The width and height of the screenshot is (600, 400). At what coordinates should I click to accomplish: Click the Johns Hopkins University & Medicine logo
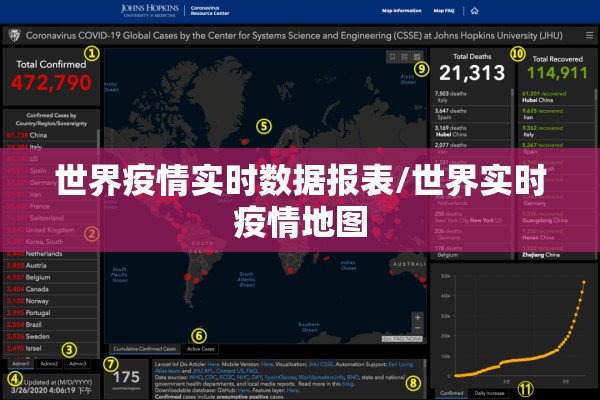pos(150,10)
